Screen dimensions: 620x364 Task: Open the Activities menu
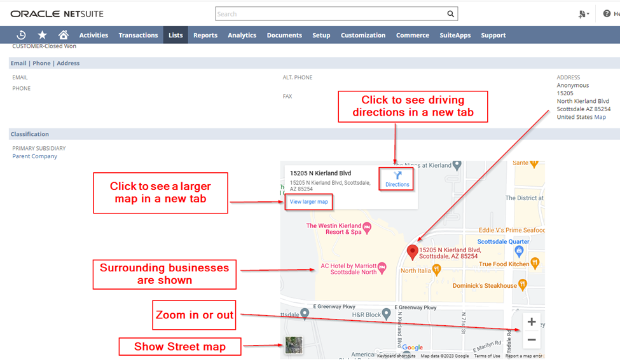(93, 35)
